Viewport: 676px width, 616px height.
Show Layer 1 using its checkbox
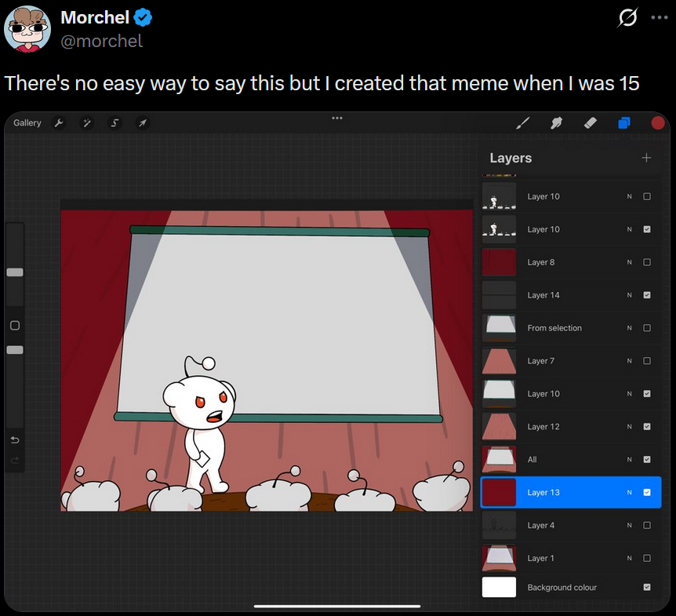[647, 558]
